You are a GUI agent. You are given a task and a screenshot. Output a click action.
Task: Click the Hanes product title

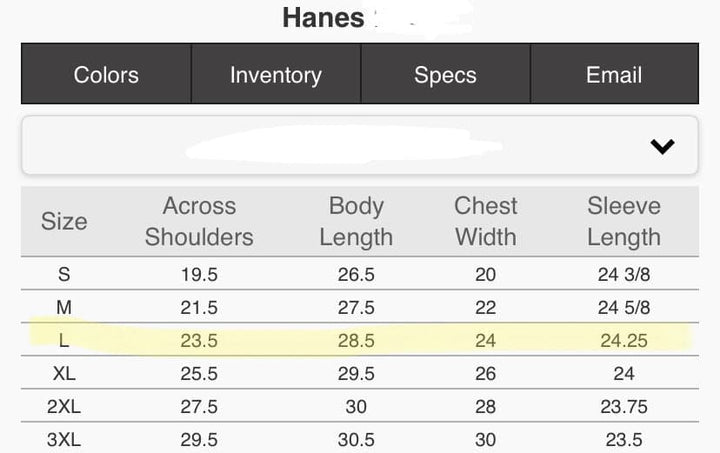[324, 18]
